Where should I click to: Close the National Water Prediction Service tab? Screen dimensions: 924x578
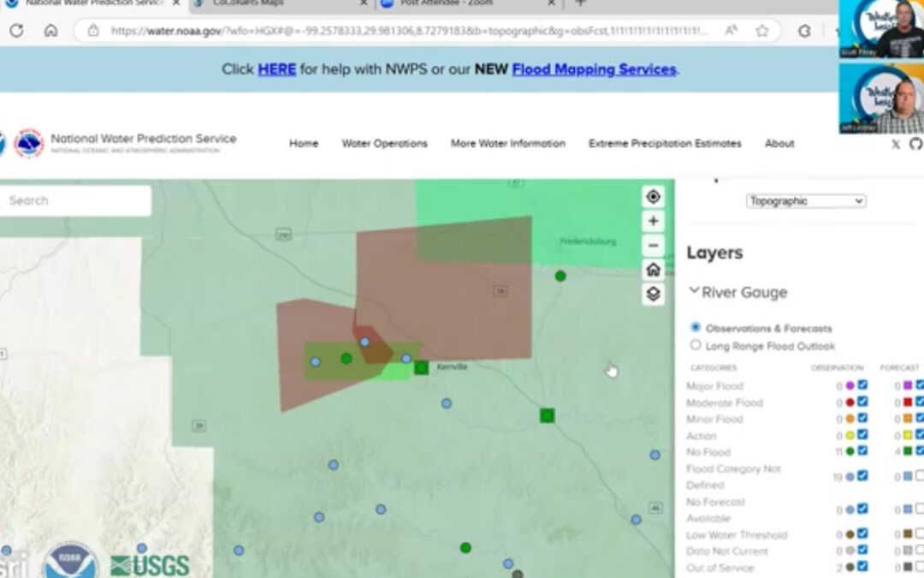pos(175,3)
